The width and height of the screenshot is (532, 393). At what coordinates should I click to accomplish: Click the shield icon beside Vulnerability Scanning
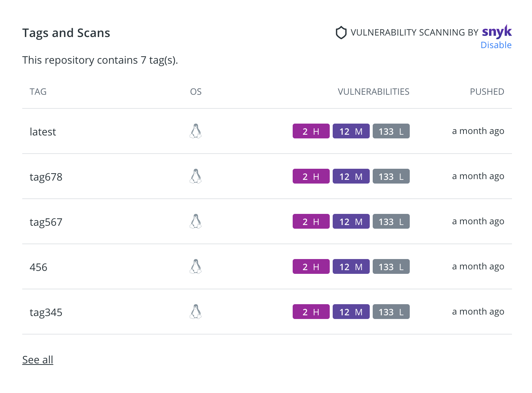click(341, 33)
